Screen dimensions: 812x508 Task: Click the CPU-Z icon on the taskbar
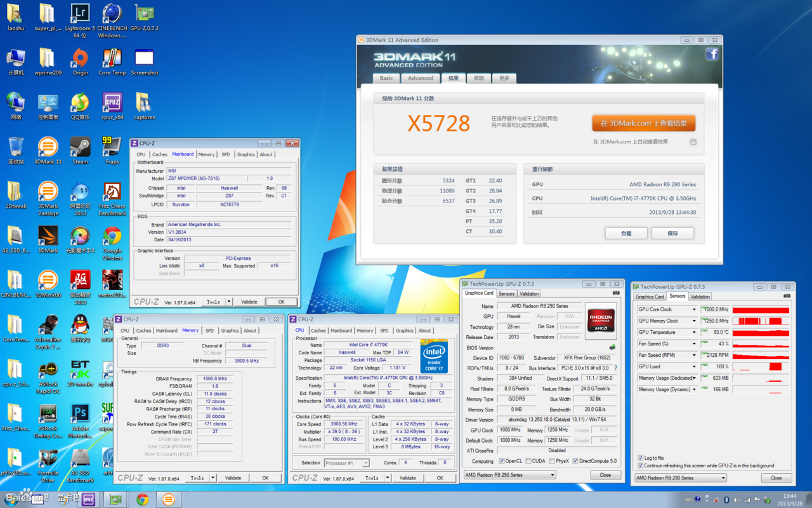[88, 500]
